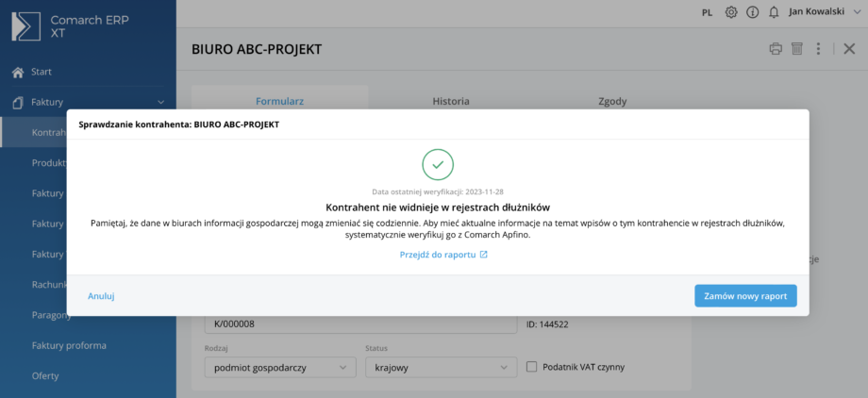The image size is (868, 398).
Task: Toggle Podatnik VAT czynny checkbox
Action: coord(533,367)
